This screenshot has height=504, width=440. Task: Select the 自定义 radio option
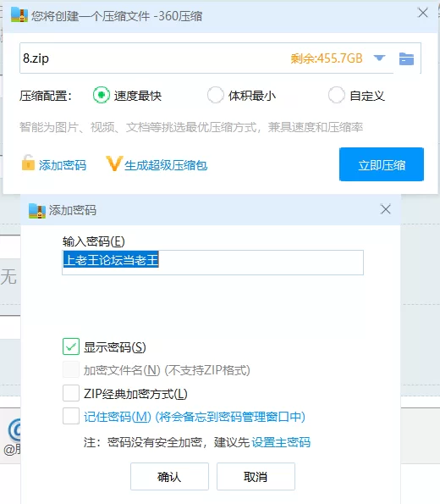[x=336, y=95]
